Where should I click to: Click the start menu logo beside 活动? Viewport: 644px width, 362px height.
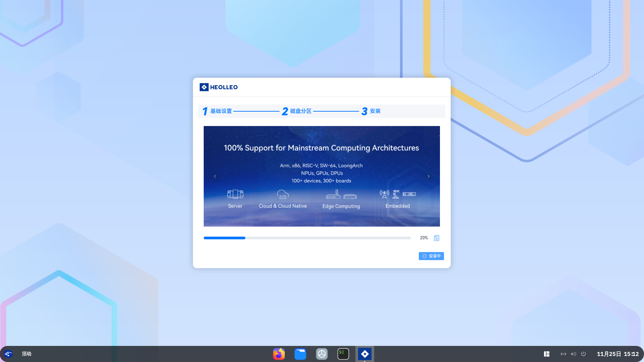(8, 354)
